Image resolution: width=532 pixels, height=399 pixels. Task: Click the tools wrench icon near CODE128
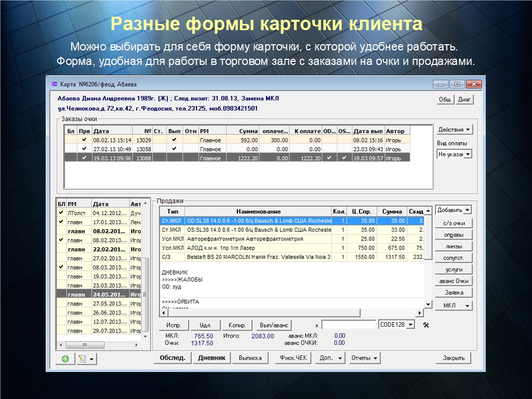(426, 325)
